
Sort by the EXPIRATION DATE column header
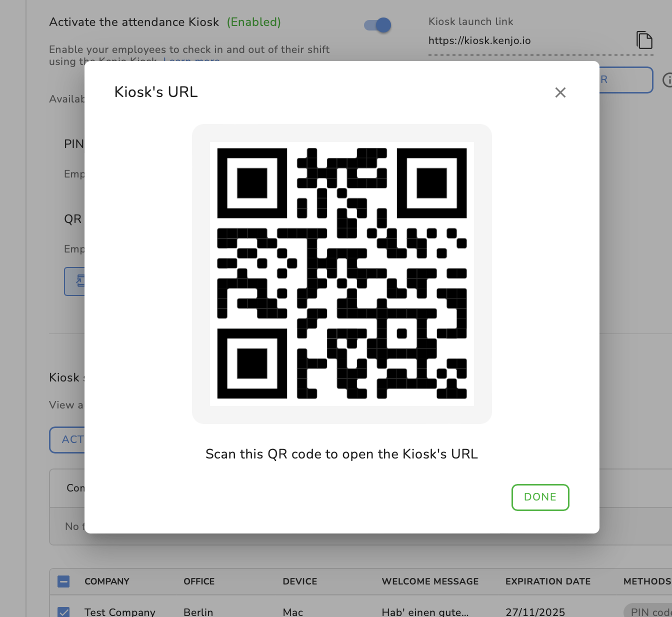point(548,581)
